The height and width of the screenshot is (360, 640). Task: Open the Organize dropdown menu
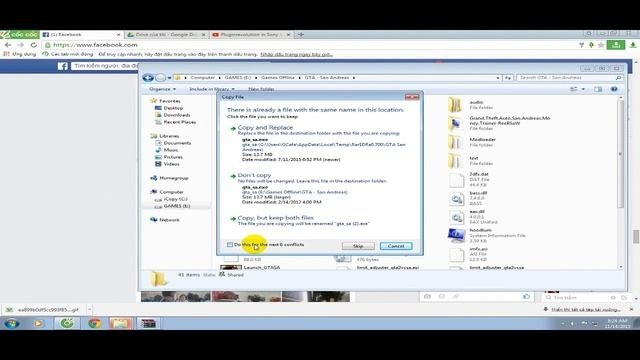[162, 89]
